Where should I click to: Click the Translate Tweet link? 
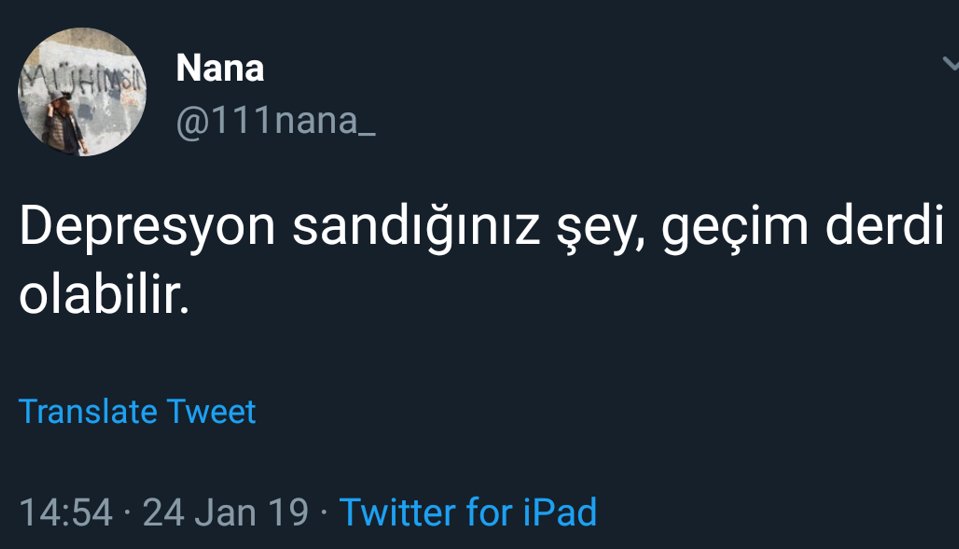tap(137, 411)
